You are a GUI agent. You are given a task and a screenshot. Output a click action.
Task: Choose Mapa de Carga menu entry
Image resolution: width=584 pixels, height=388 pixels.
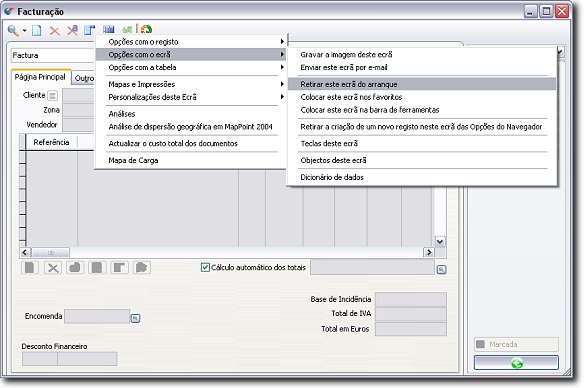191,160
